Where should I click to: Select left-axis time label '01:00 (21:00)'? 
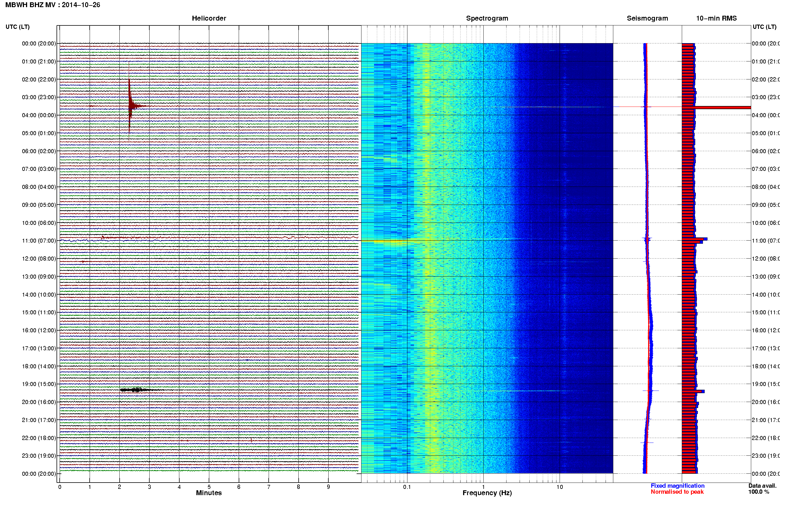[x=39, y=61]
